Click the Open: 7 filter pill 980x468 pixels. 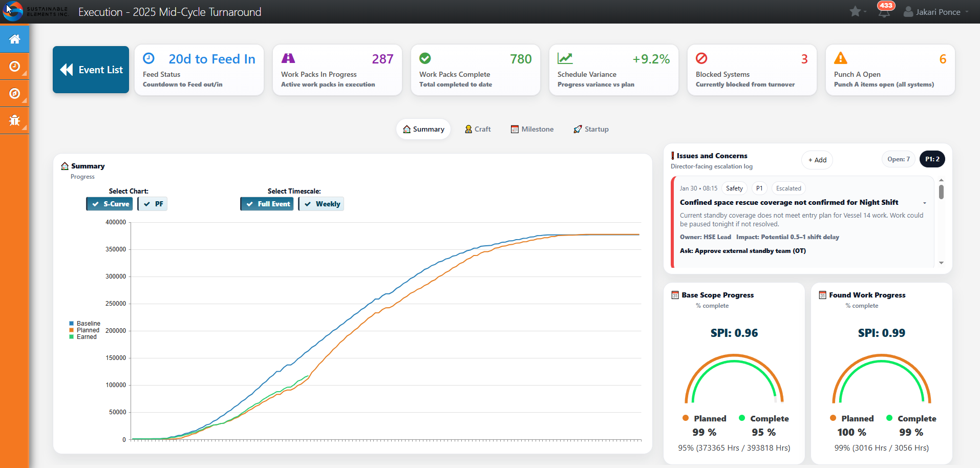tap(899, 159)
